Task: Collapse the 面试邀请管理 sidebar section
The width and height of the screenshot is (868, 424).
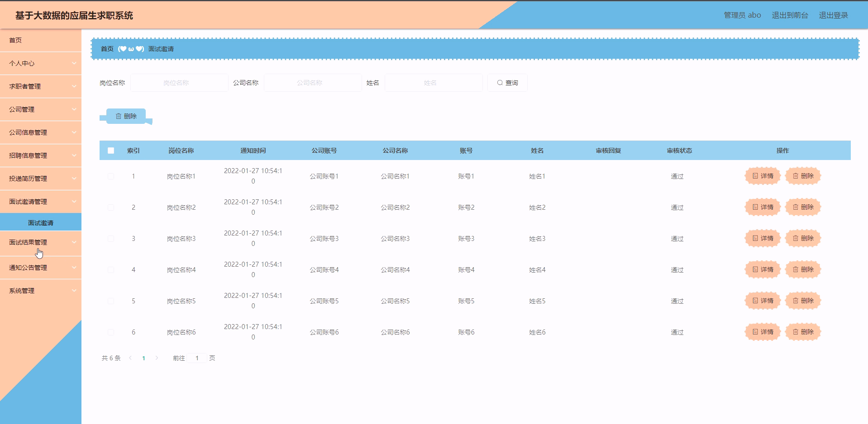Action: (x=40, y=201)
